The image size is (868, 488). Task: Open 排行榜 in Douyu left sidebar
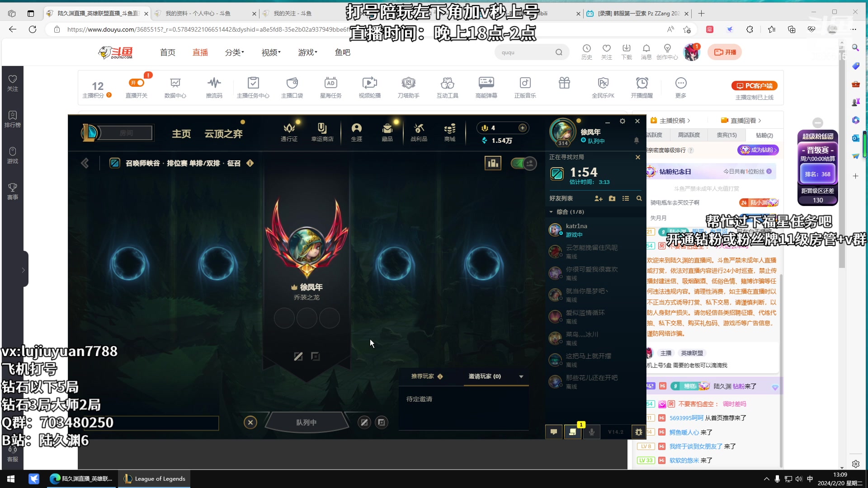point(13,119)
